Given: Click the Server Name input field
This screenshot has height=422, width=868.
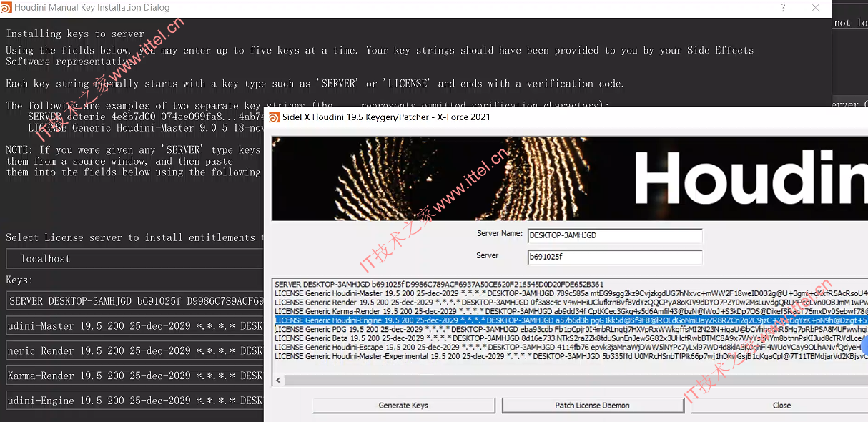Looking at the screenshot, I should click(614, 235).
